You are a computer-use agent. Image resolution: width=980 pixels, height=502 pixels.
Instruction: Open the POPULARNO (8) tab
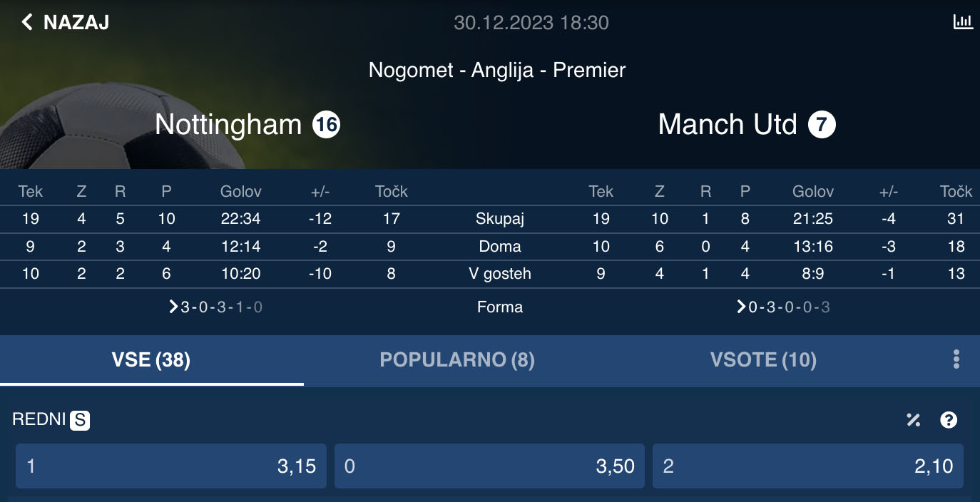coord(457,360)
